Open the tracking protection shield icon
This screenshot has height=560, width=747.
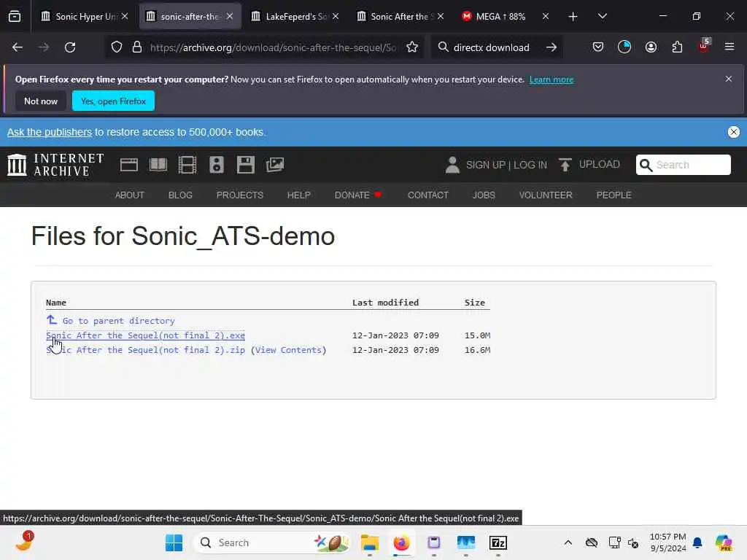pos(117,47)
